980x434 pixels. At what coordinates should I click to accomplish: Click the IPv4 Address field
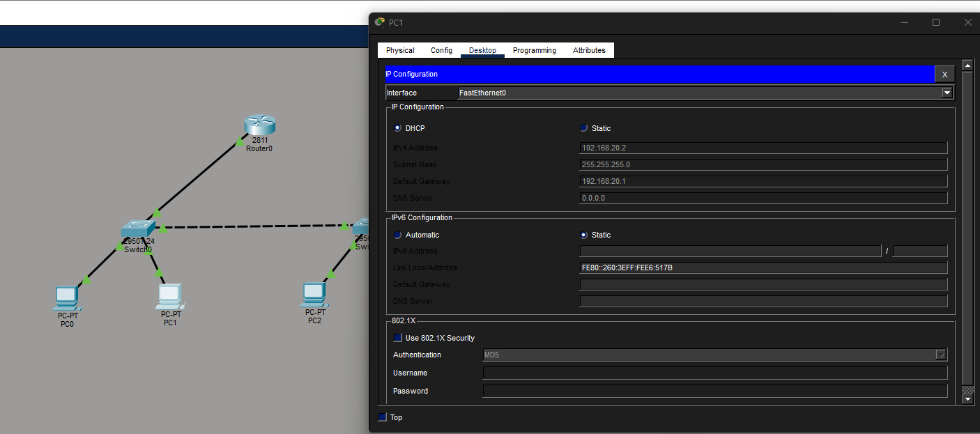[x=763, y=148]
